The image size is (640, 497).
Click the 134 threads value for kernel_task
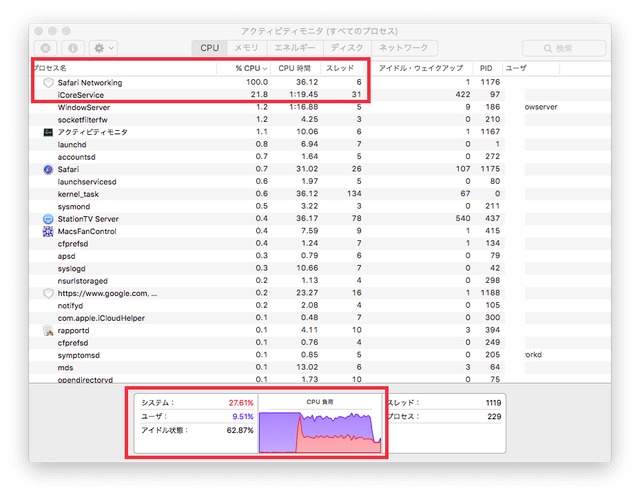[x=354, y=193]
